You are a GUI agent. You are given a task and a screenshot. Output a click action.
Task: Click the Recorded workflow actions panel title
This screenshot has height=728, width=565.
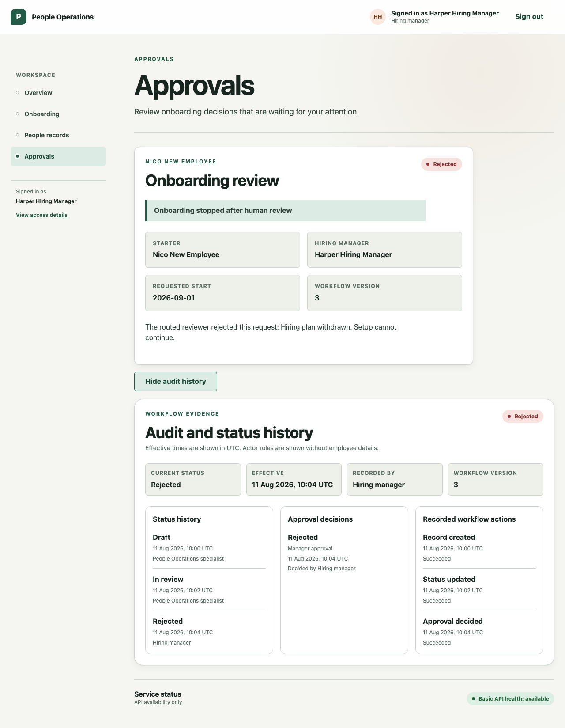tap(469, 519)
